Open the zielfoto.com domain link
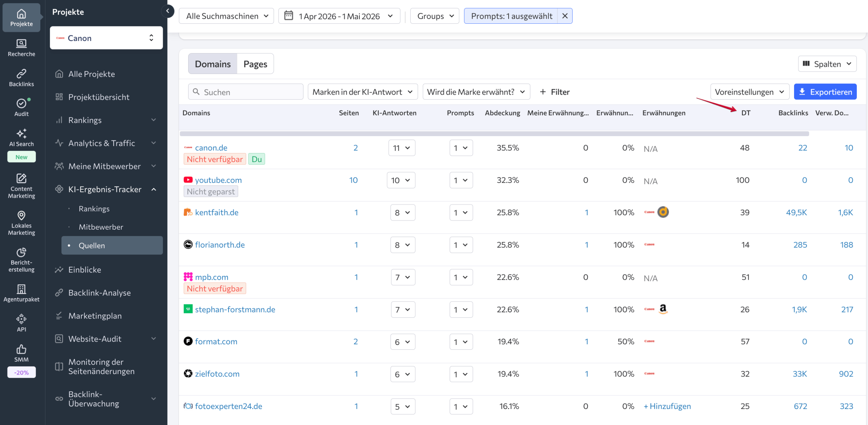 [x=217, y=374]
